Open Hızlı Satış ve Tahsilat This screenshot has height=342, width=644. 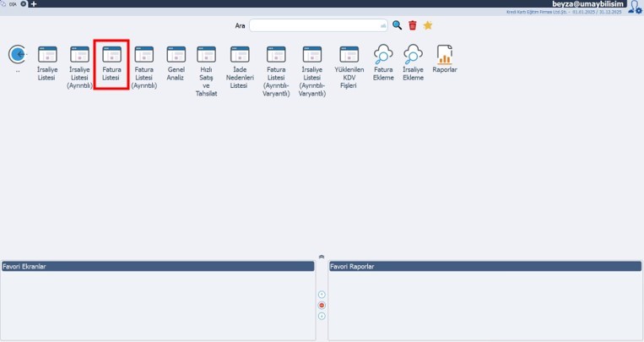click(207, 55)
